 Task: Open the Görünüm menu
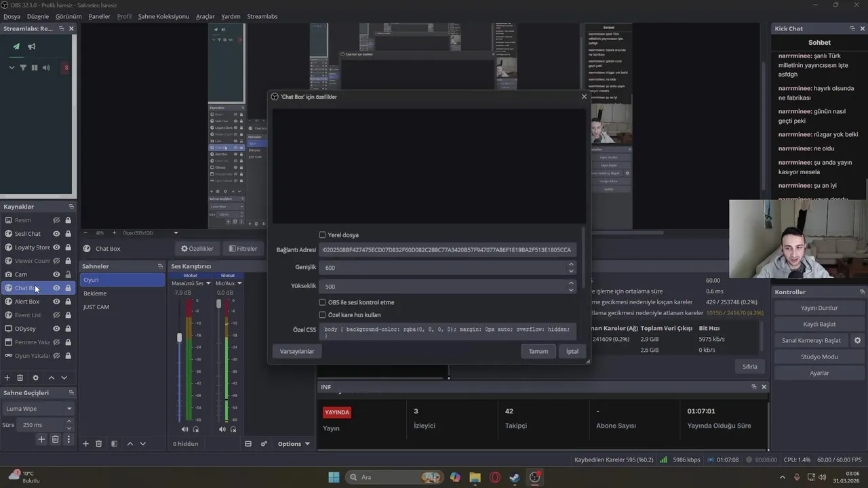pos(68,16)
